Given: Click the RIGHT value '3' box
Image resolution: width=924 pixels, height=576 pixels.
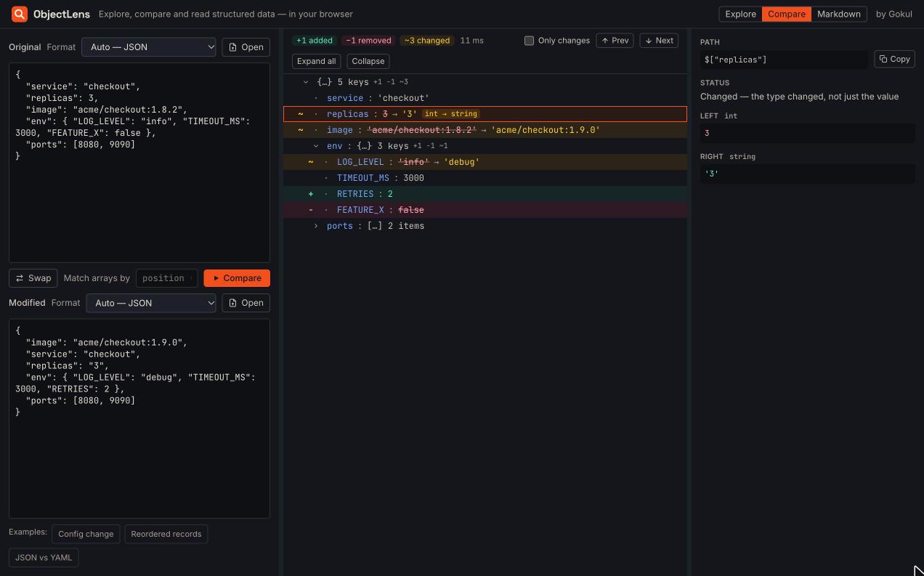Looking at the screenshot, I should click(x=808, y=174).
